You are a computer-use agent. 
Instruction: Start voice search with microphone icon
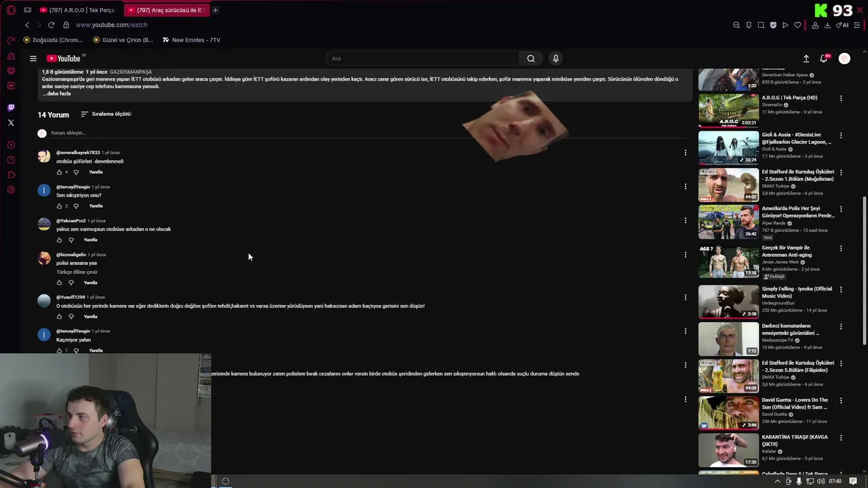tap(555, 58)
